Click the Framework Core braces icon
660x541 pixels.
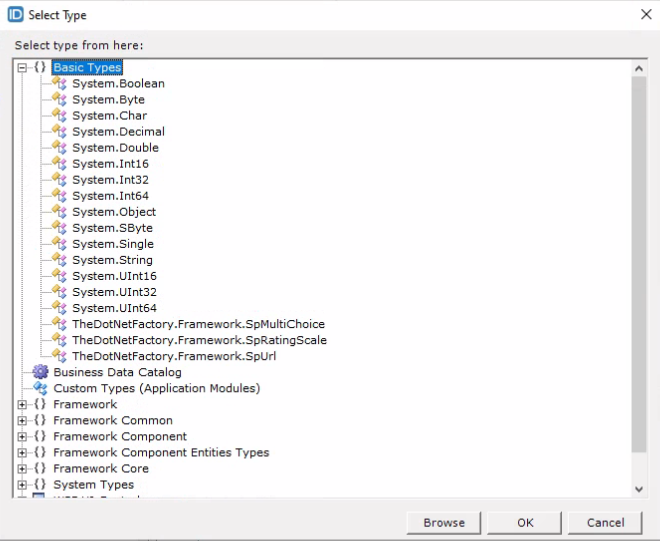tap(40, 468)
